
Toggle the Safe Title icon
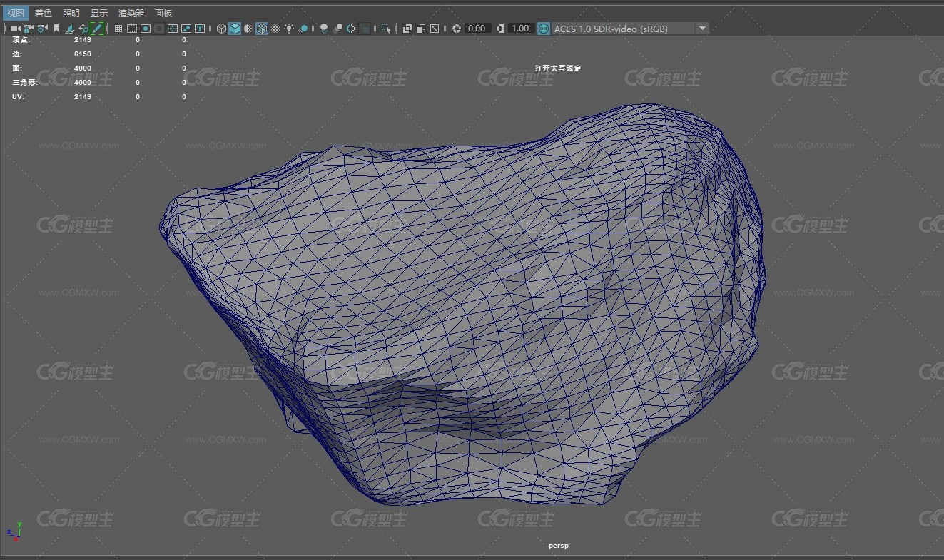[x=200, y=29]
